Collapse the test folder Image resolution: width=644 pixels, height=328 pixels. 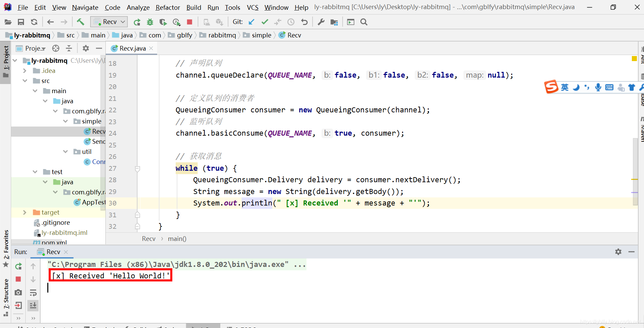(35, 172)
